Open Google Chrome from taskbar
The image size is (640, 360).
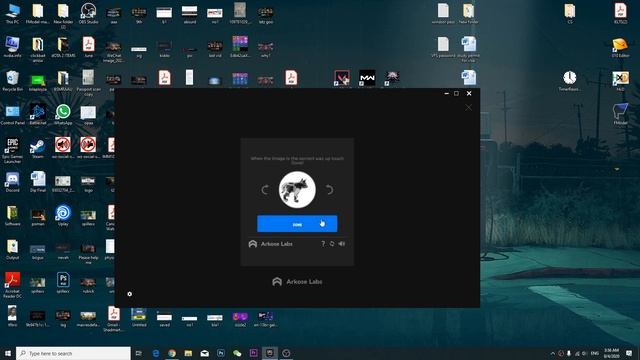[172, 353]
